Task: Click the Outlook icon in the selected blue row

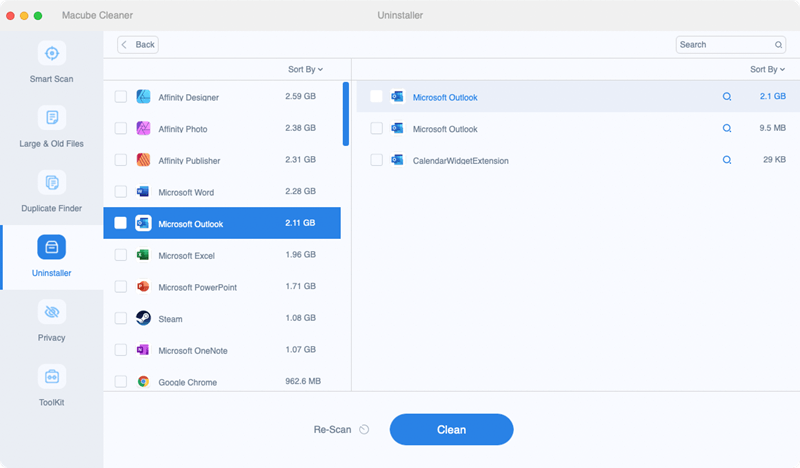Action: (143, 223)
